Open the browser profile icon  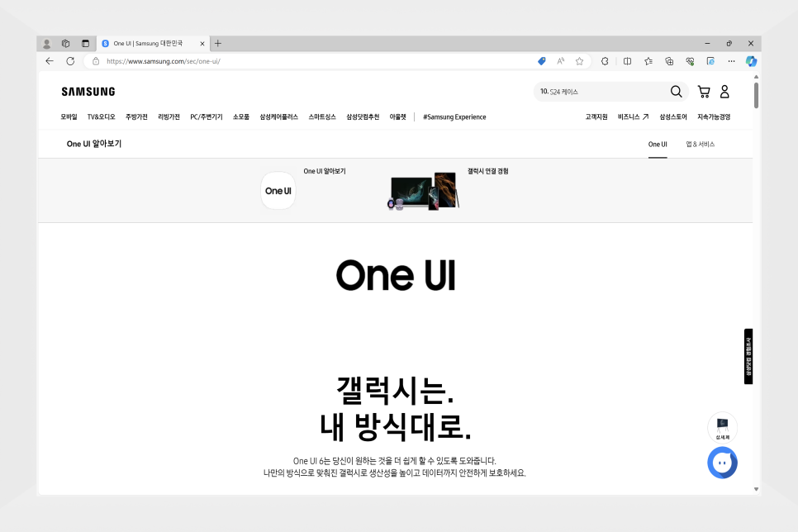click(x=46, y=44)
